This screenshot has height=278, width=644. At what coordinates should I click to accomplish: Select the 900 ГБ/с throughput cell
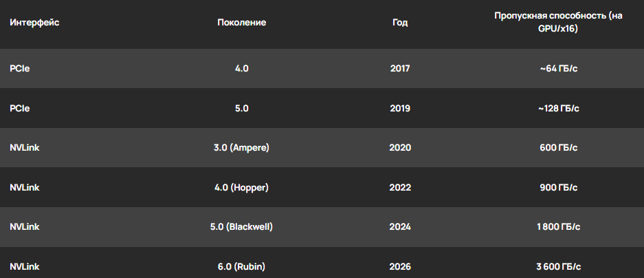point(558,187)
